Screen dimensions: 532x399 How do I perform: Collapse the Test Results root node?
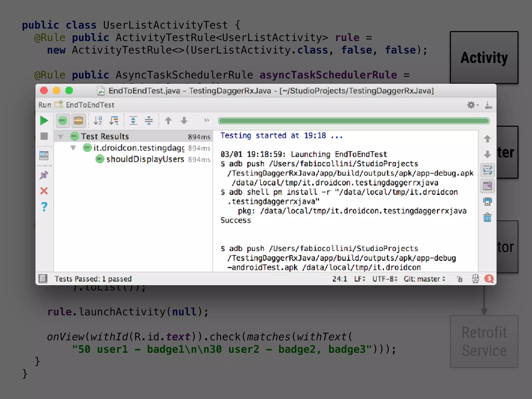pyautogui.click(x=61, y=137)
